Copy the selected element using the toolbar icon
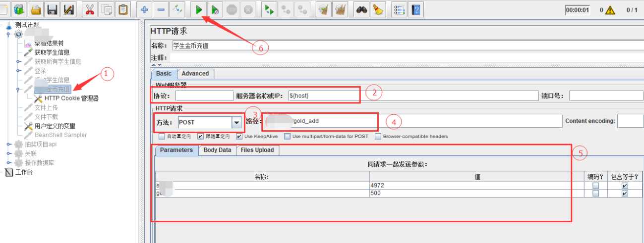This screenshot has width=644, height=243. (107, 9)
